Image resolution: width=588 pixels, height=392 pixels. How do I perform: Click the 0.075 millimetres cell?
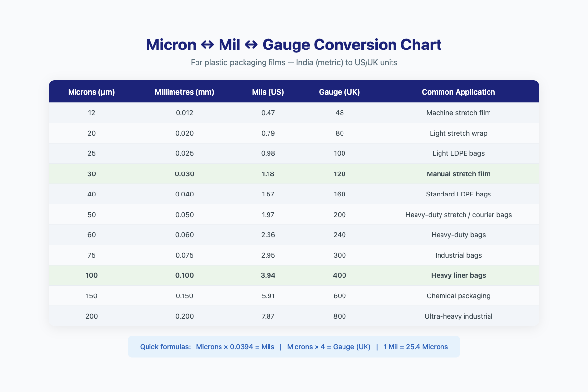184,255
